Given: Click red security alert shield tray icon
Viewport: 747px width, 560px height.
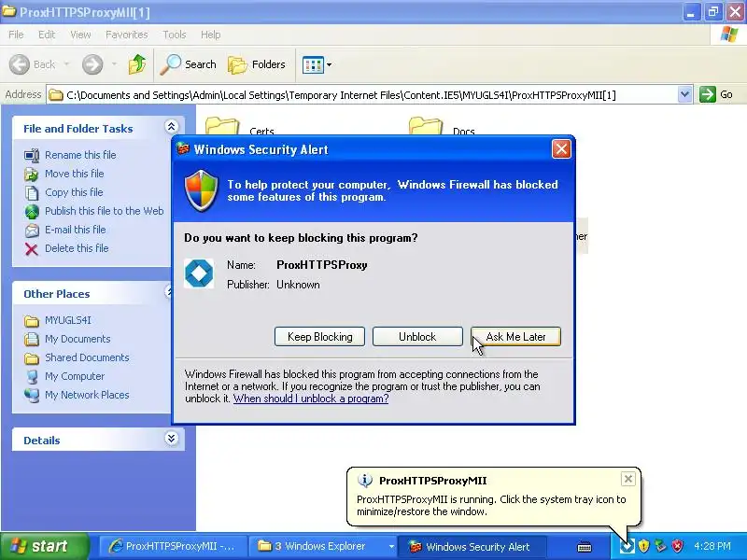Looking at the screenshot, I should [677, 546].
